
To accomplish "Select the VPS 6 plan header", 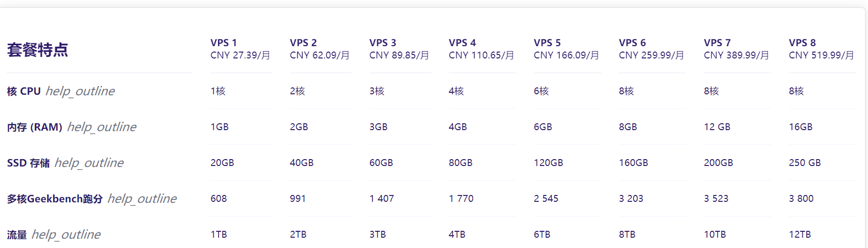I will (x=632, y=43).
